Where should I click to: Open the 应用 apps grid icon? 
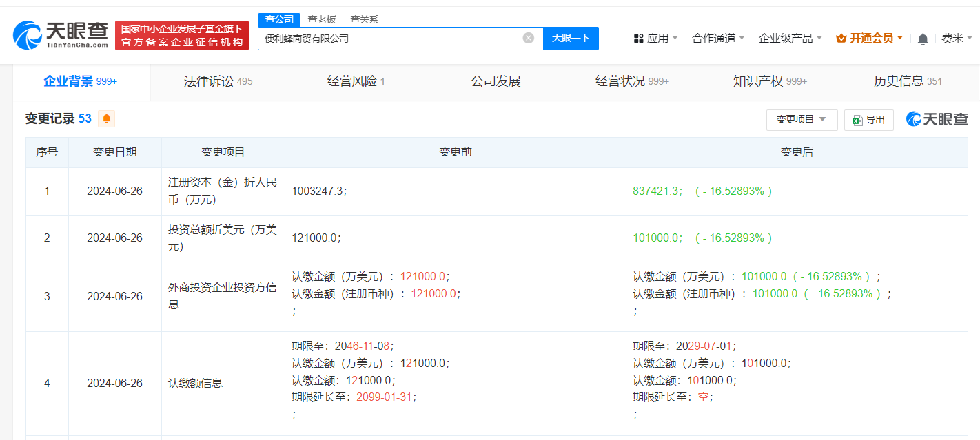(x=637, y=39)
